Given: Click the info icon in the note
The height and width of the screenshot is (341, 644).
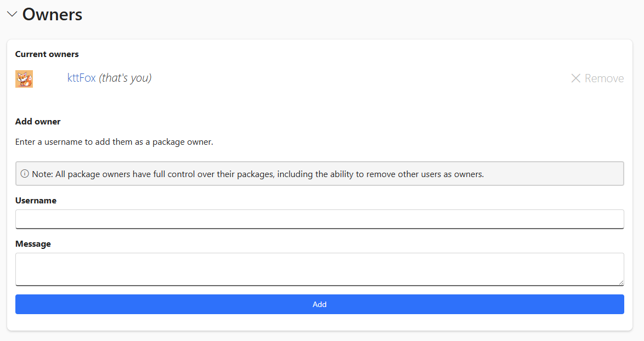Looking at the screenshot, I should pos(25,174).
